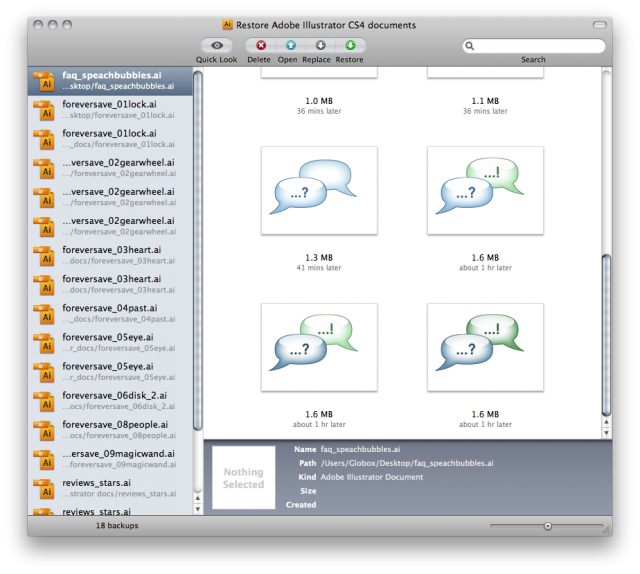This screenshot has height=574, width=640.
Task: Click the sidebar scroll up arrow
Action: (x=198, y=498)
